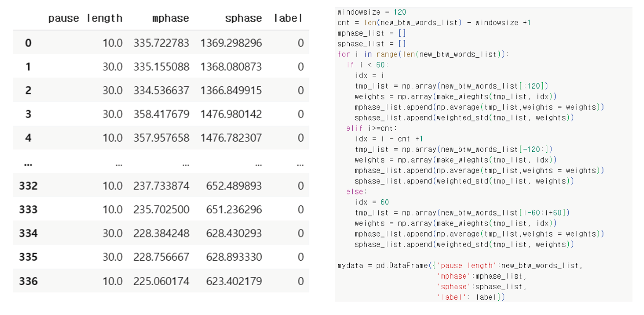Click mphase value 357.957658
The image size is (644, 315).
tap(161, 138)
